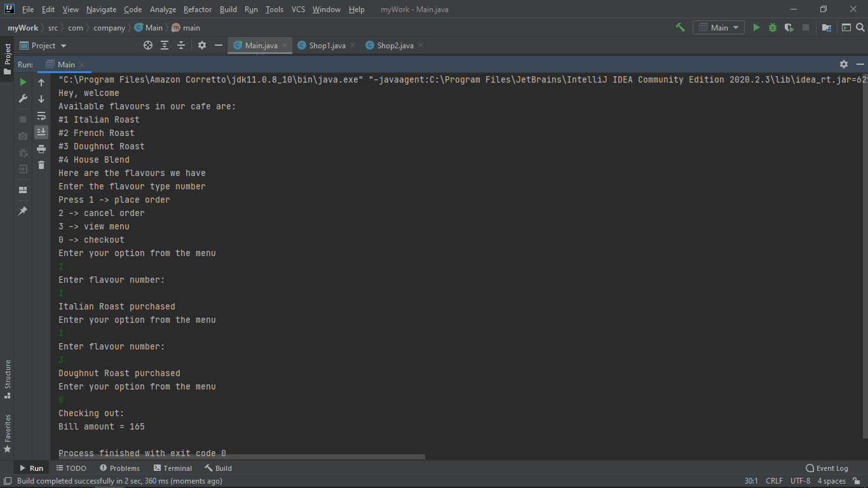This screenshot has width=868, height=488.
Task: Open the File menu
Action: 28,10
